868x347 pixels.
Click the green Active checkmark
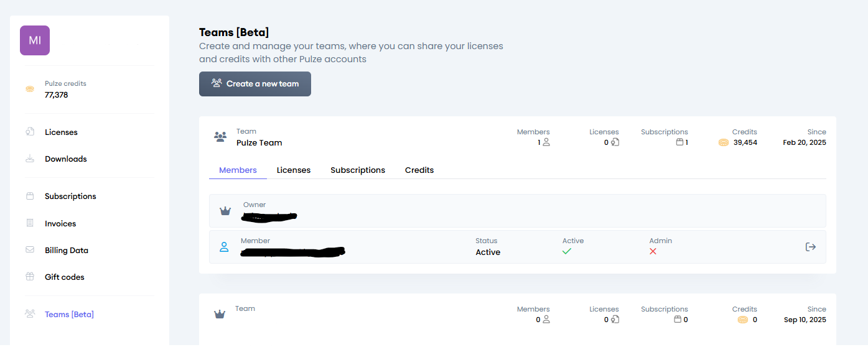coord(566,251)
